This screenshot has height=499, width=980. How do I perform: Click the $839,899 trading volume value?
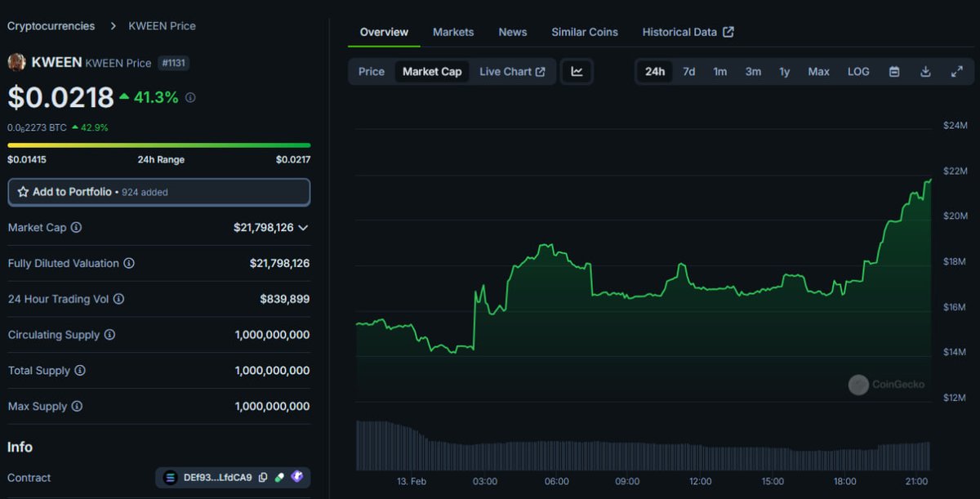pyautogui.click(x=285, y=299)
